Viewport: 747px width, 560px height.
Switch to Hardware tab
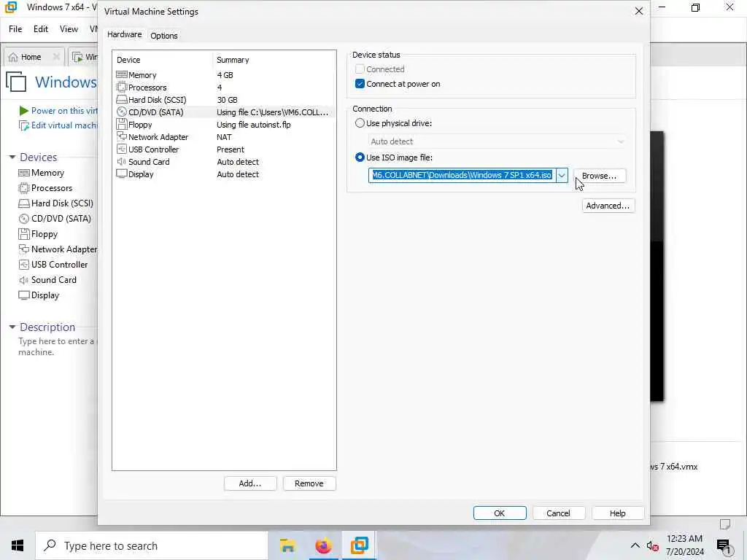point(124,34)
